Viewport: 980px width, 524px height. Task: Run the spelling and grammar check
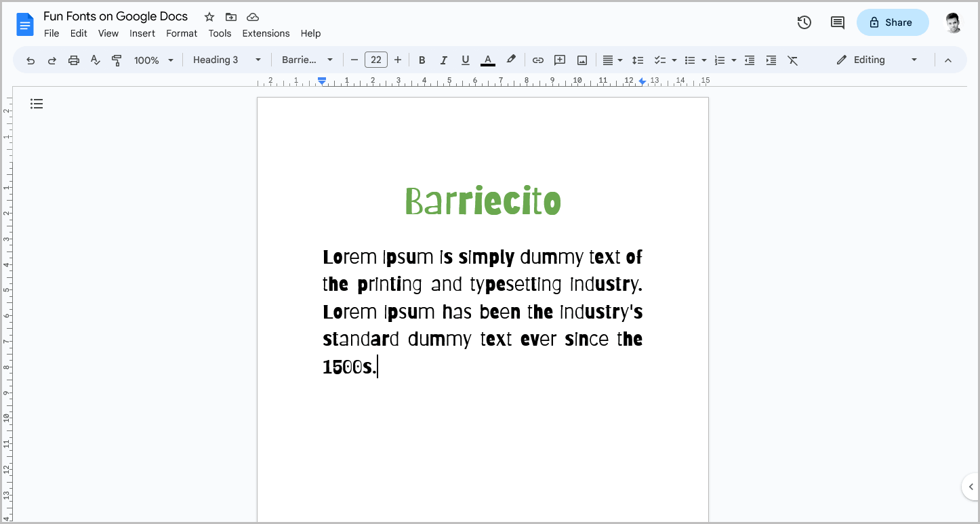[x=95, y=60]
